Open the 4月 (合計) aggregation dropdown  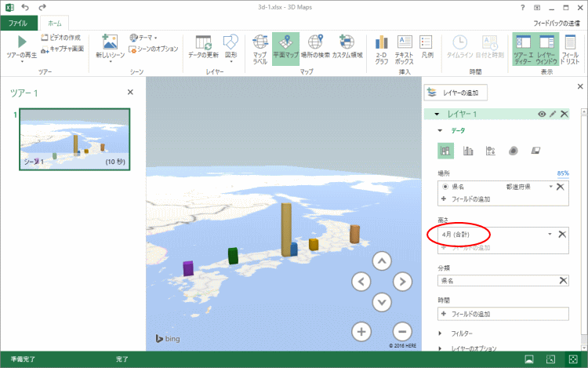[550, 234]
